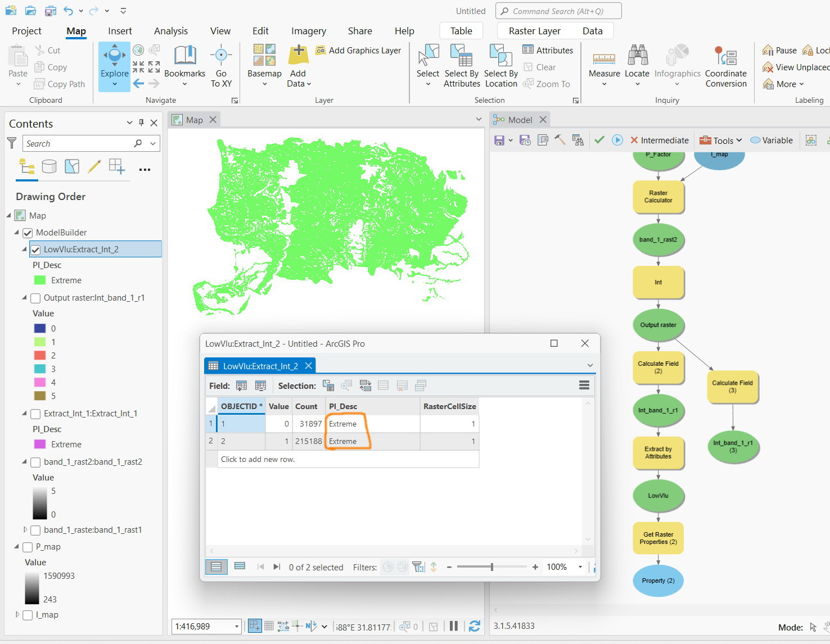Open the Analysis ribbon tab
Viewport: 830px width, 644px height.
point(171,31)
